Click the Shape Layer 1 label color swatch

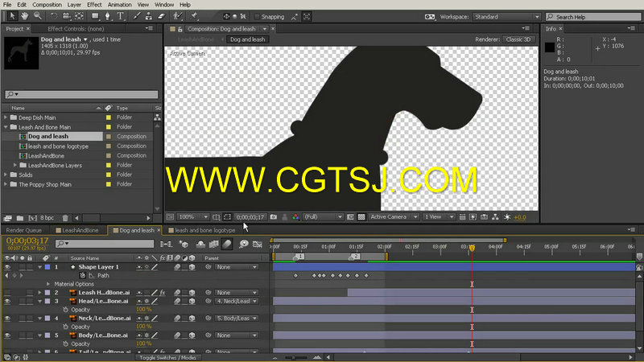47,267
